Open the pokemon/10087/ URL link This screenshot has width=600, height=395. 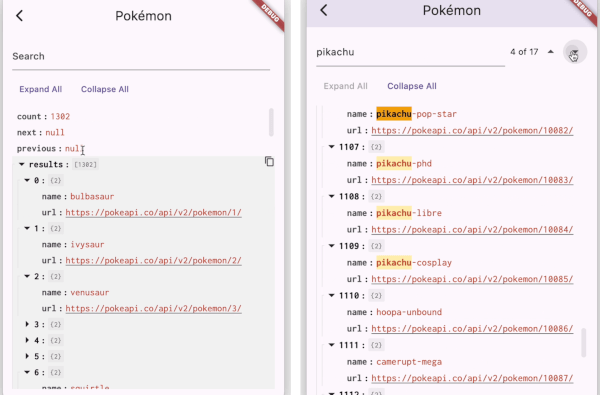tap(472, 378)
